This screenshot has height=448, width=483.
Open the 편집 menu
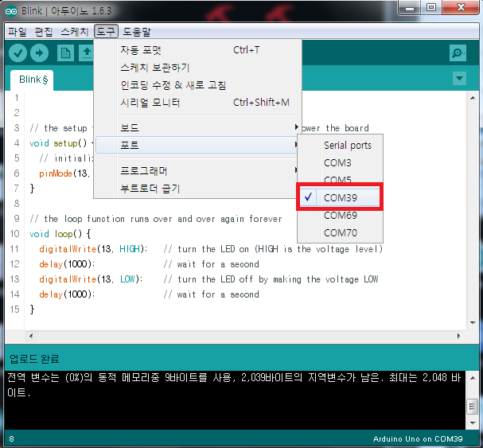click(x=44, y=31)
